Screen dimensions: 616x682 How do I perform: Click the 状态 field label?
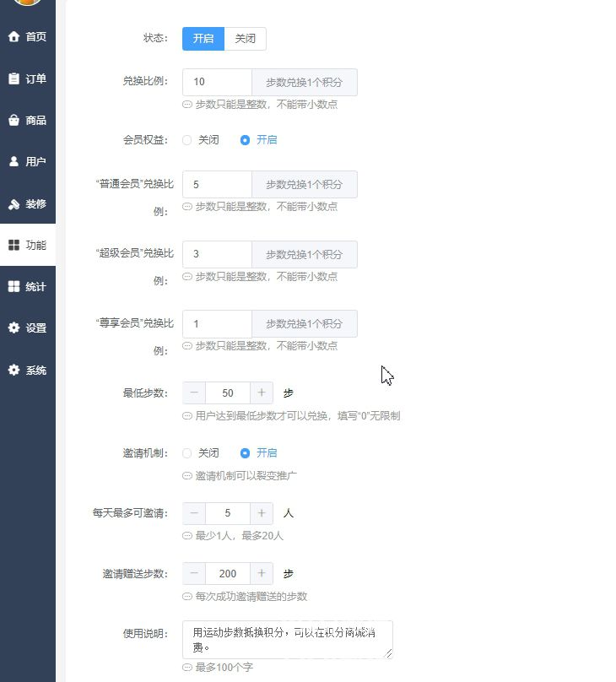click(155, 38)
